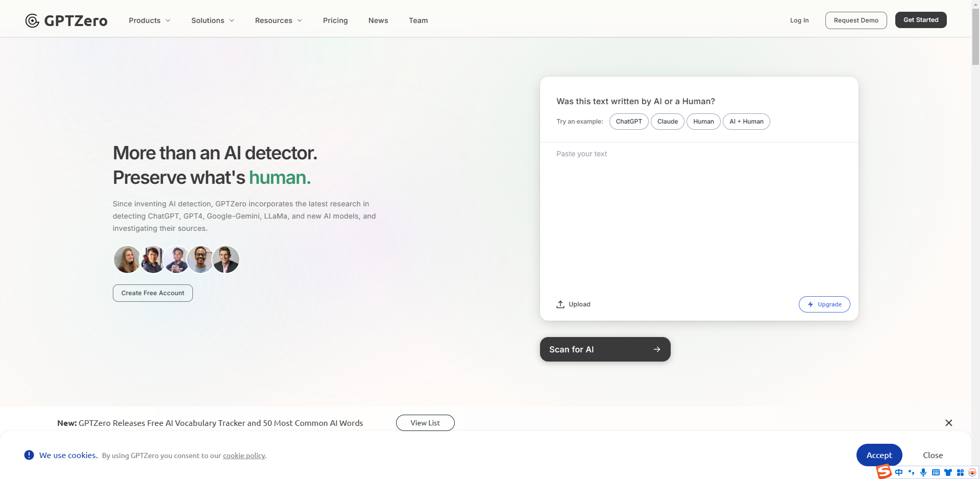The image size is (980, 479).
Task: Click the Create Free Account button
Action: tap(153, 293)
